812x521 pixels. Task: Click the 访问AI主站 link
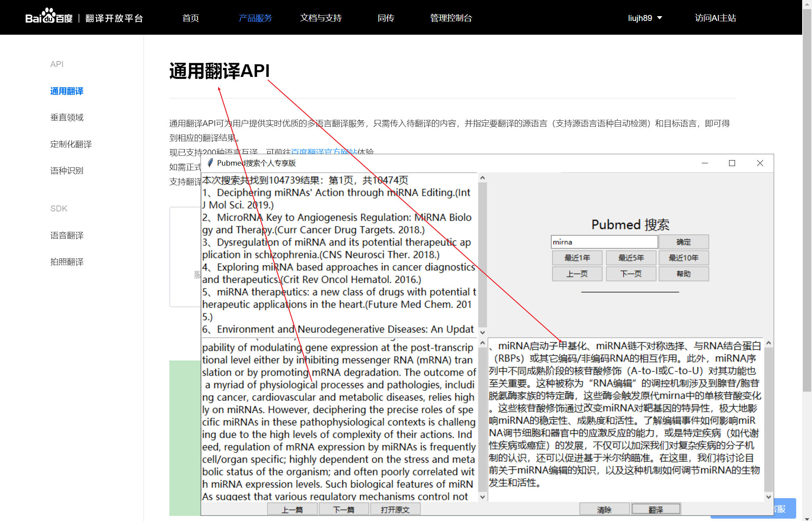pyautogui.click(x=715, y=18)
